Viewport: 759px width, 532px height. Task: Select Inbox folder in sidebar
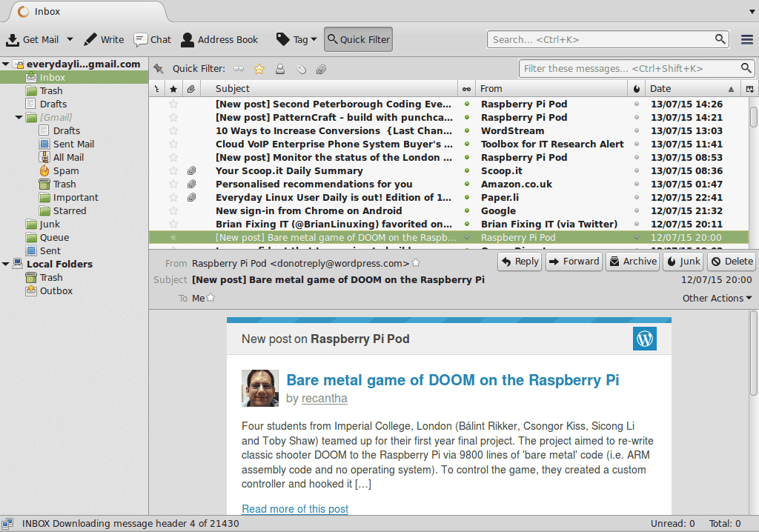tap(74, 78)
